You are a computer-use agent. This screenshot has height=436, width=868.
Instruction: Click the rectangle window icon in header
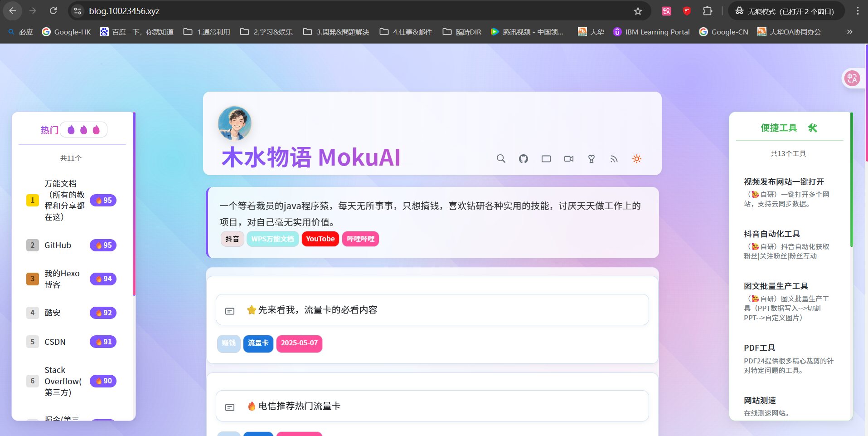(x=546, y=159)
